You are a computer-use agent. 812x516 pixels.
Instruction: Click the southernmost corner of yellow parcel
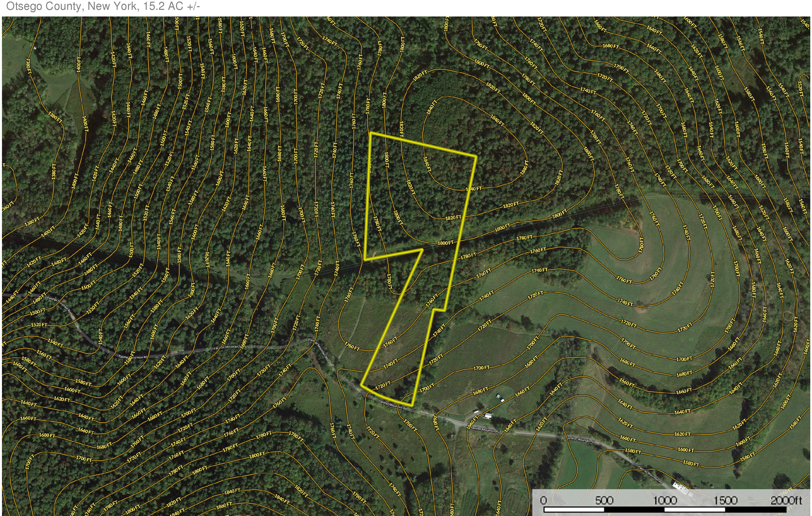(412, 405)
